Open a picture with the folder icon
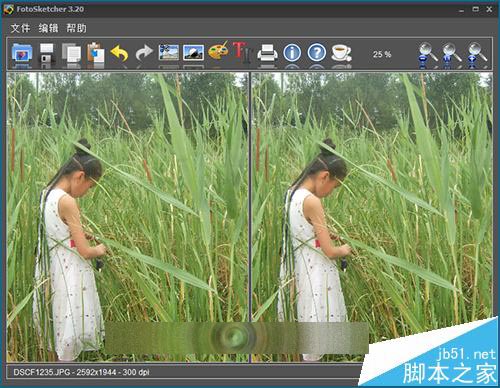 tap(22, 52)
